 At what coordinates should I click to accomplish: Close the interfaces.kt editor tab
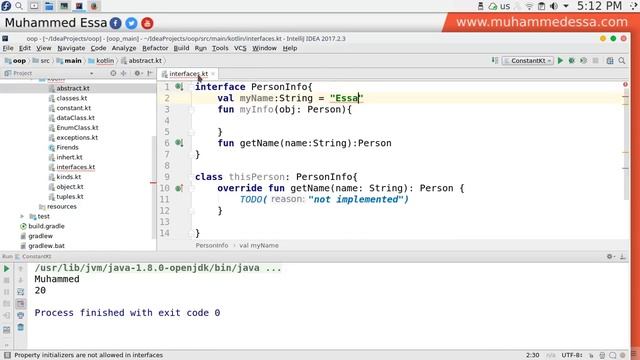click(x=213, y=74)
